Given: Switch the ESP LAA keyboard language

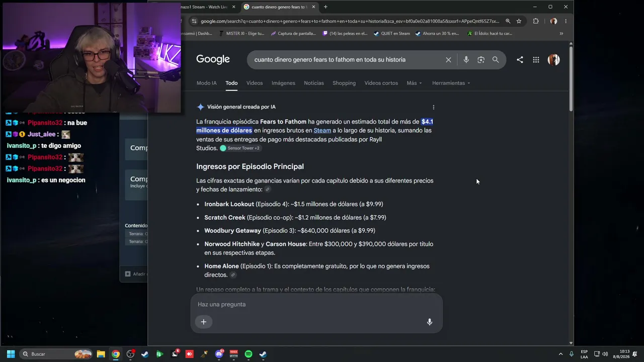Looking at the screenshot, I should pyautogui.click(x=584, y=354).
